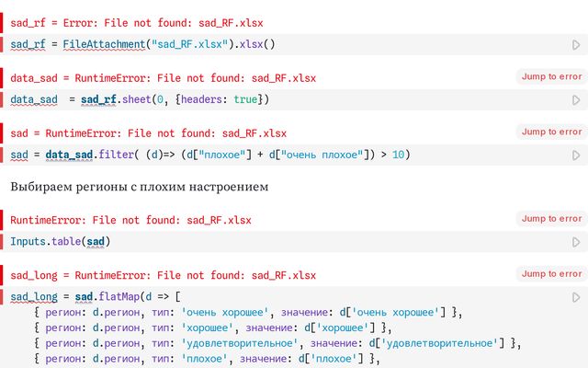This screenshot has width=588, height=368.
Task: Click the string "sad_RF.xlsx" in code
Action: (189, 44)
